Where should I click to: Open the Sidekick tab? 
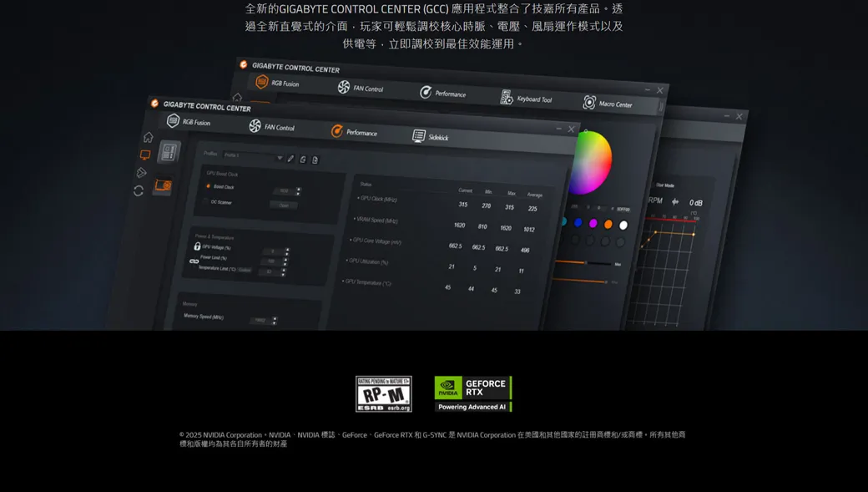tap(431, 136)
